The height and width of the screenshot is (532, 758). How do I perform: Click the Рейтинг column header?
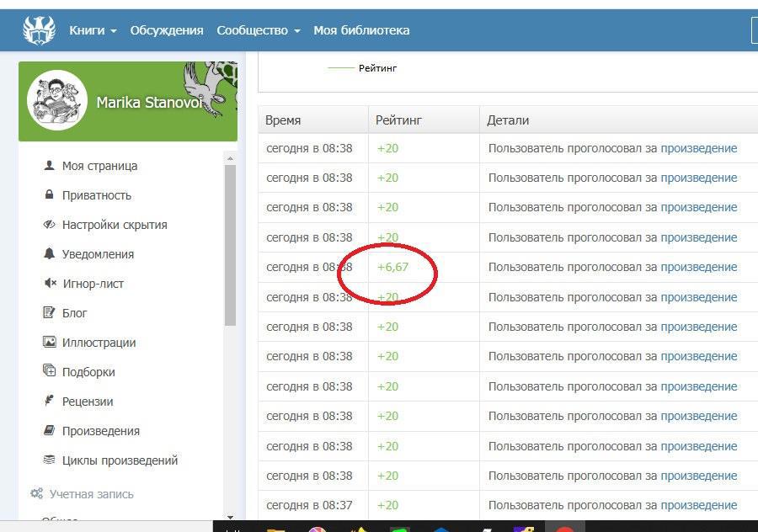[398, 120]
